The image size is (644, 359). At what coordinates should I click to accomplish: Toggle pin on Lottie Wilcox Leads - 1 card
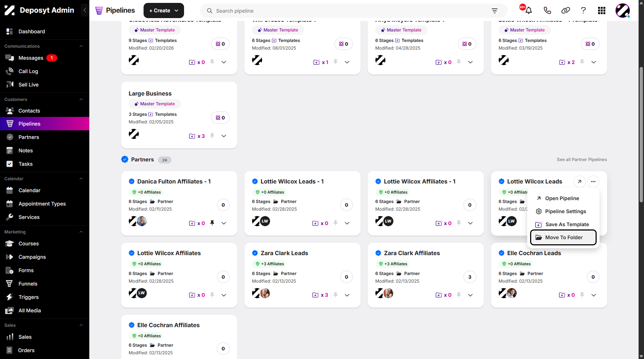point(336,223)
